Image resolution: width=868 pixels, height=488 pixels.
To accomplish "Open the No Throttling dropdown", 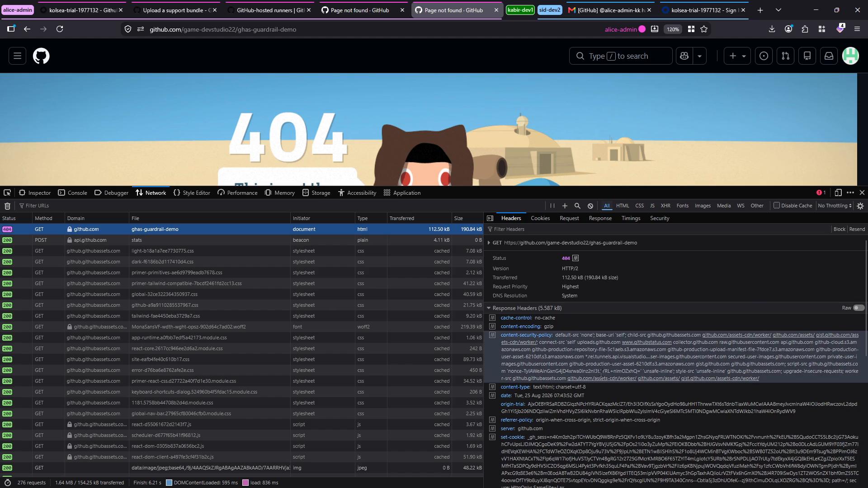I will 835,206.
